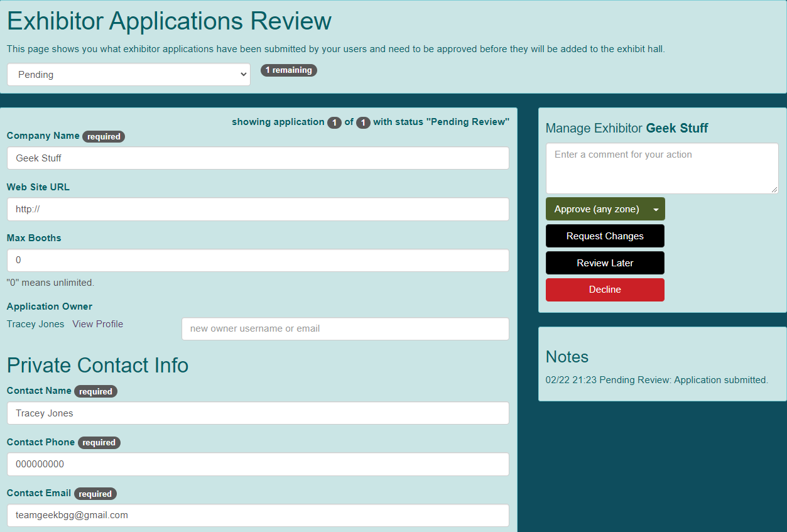Viewport: 787px width, 532px height.
Task: Edit the Contact Email field
Action: (x=258, y=515)
